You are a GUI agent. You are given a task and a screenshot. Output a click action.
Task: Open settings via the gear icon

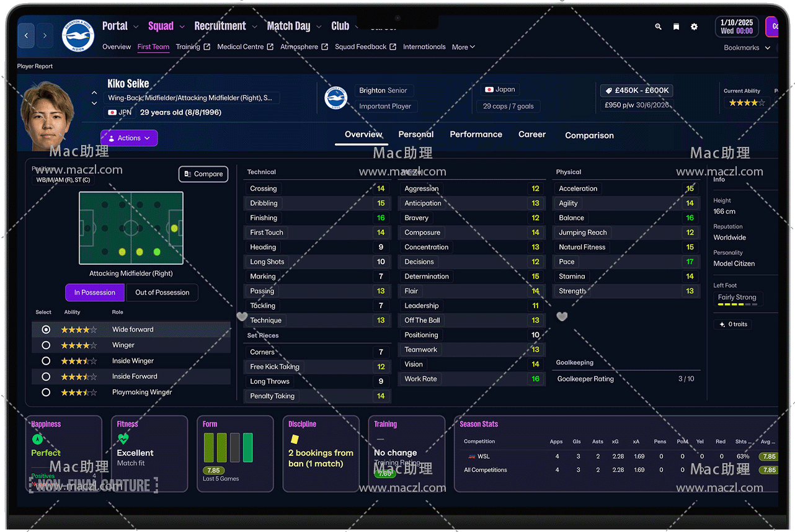pyautogui.click(x=694, y=27)
